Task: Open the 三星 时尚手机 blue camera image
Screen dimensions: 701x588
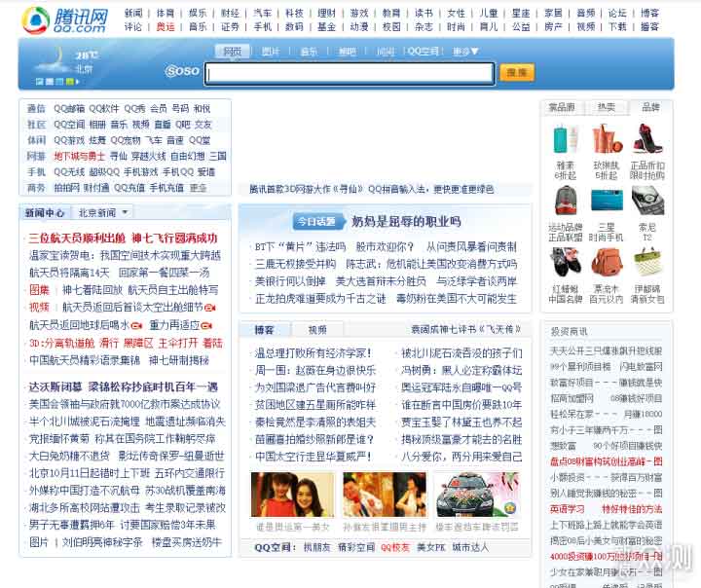Action: 607,201
